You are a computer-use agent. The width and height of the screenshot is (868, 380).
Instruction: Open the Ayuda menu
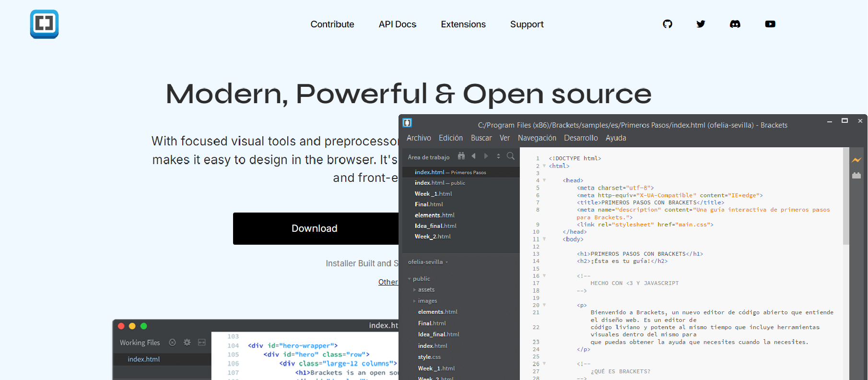point(616,138)
